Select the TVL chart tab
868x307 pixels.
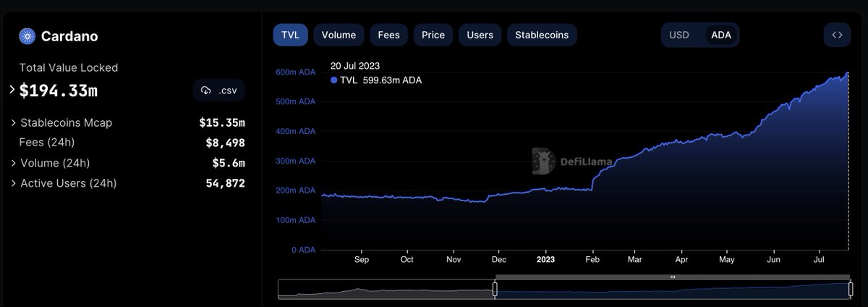point(290,35)
